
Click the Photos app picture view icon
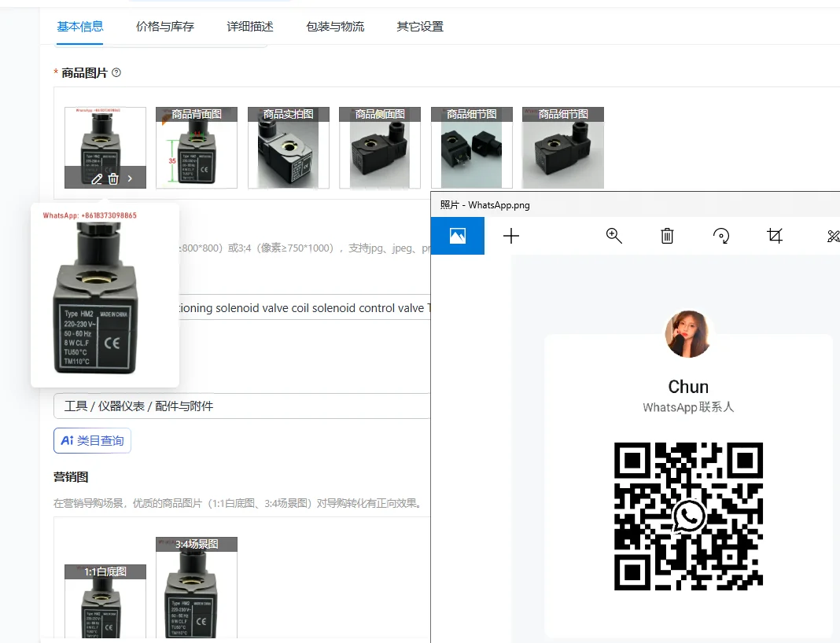coord(458,236)
